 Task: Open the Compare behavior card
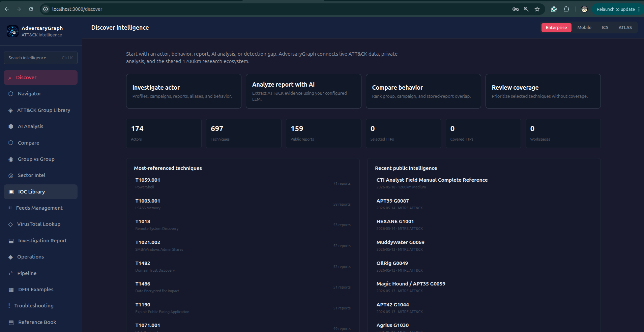click(x=423, y=91)
